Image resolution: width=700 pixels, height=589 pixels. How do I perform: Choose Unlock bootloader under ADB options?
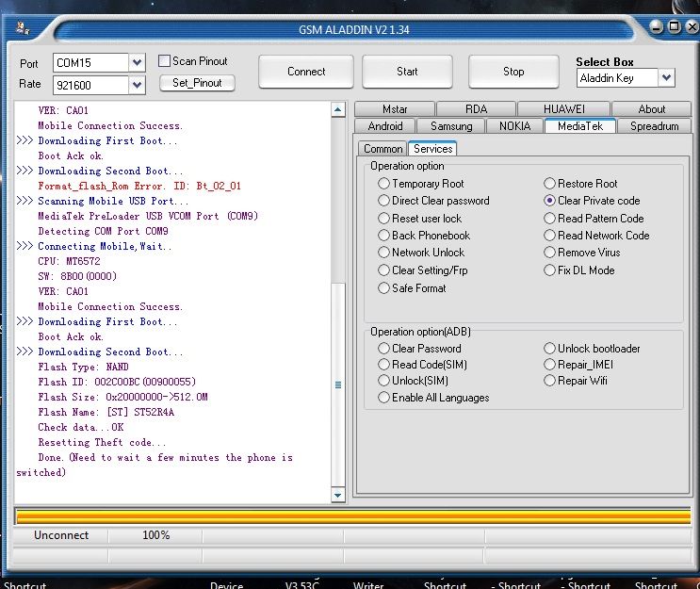550,349
